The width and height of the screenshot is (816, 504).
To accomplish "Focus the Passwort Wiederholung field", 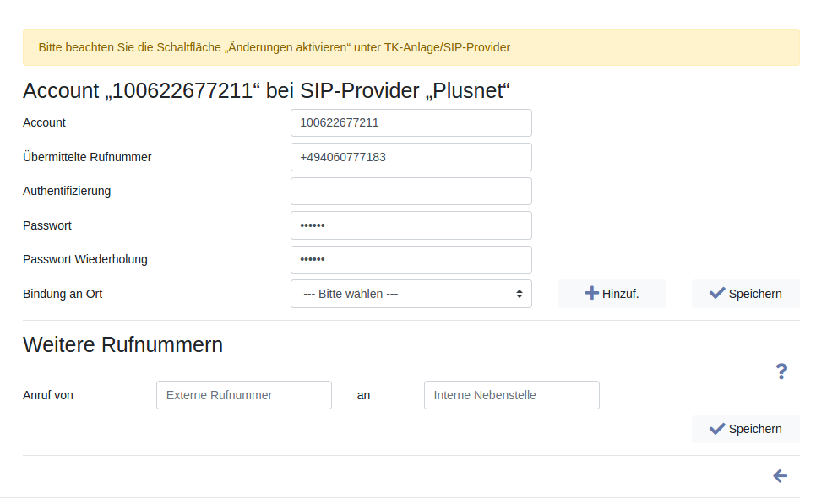I will 411,259.
